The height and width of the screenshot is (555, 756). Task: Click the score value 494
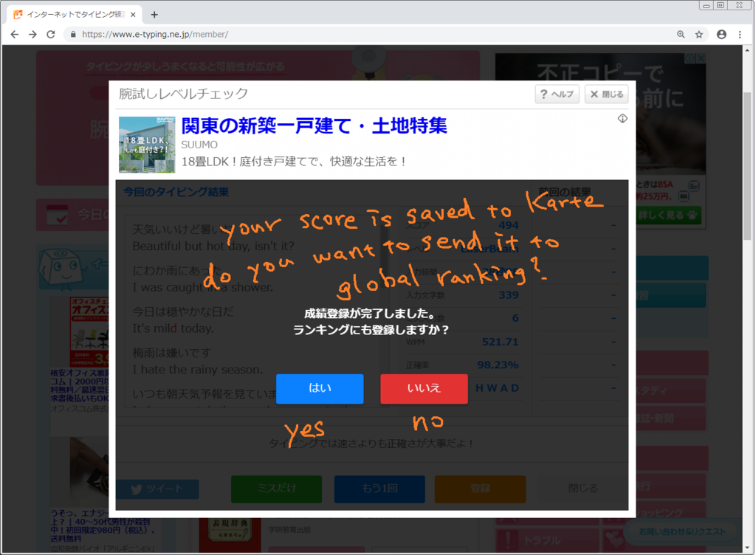[508, 225]
